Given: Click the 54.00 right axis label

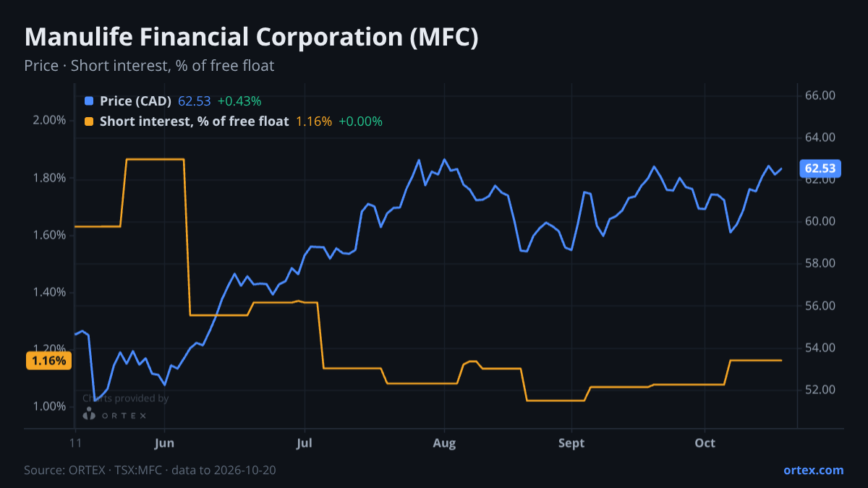Looking at the screenshot, I should (x=820, y=348).
